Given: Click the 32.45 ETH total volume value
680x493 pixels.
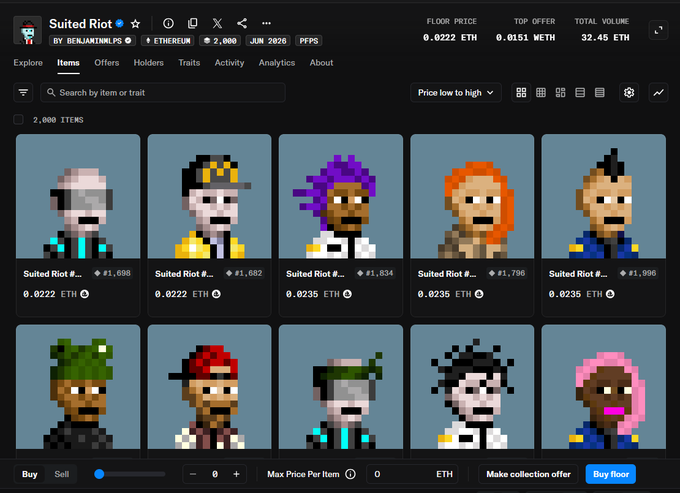Looking at the screenshot, I should [x=605, y=38].
